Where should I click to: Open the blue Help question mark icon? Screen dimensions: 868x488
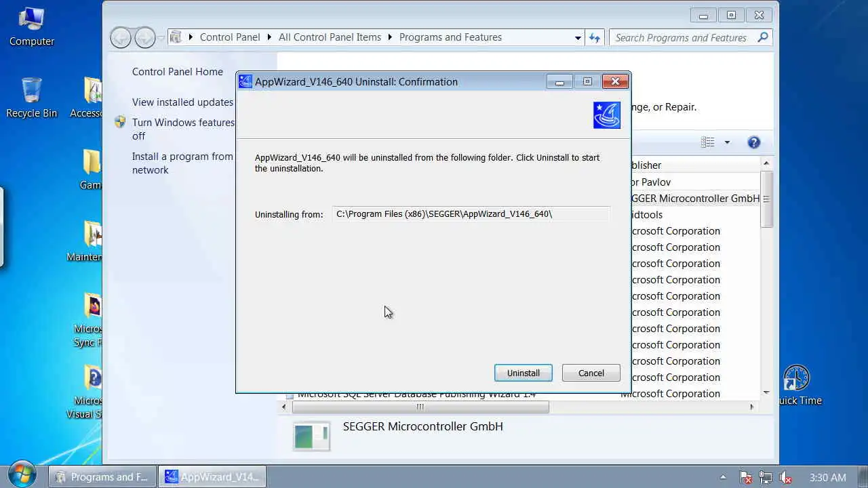753,142
